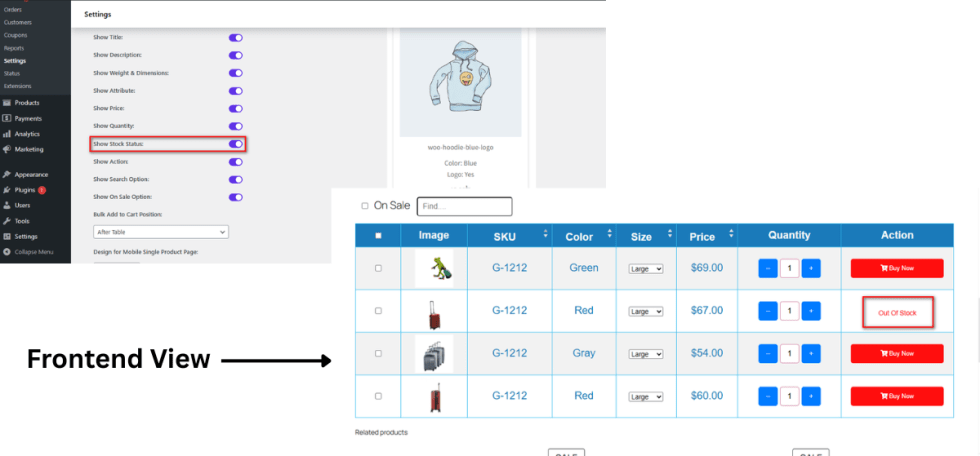Disable the Show Stock Status switch
The width and height of the screenshot is (980, 456).
coord(236,144)
